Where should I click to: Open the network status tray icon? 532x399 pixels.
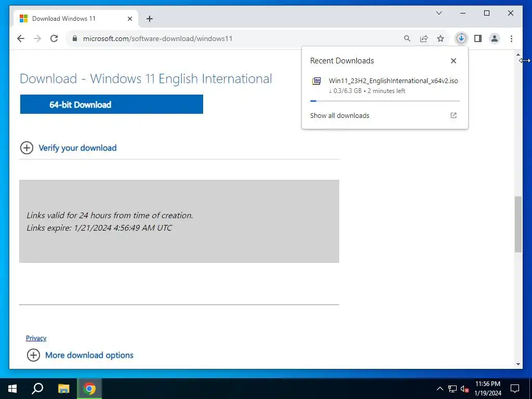453,389
